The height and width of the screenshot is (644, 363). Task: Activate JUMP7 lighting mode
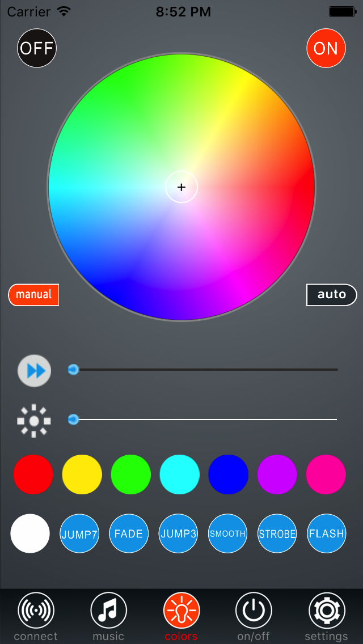click(79, 533)
